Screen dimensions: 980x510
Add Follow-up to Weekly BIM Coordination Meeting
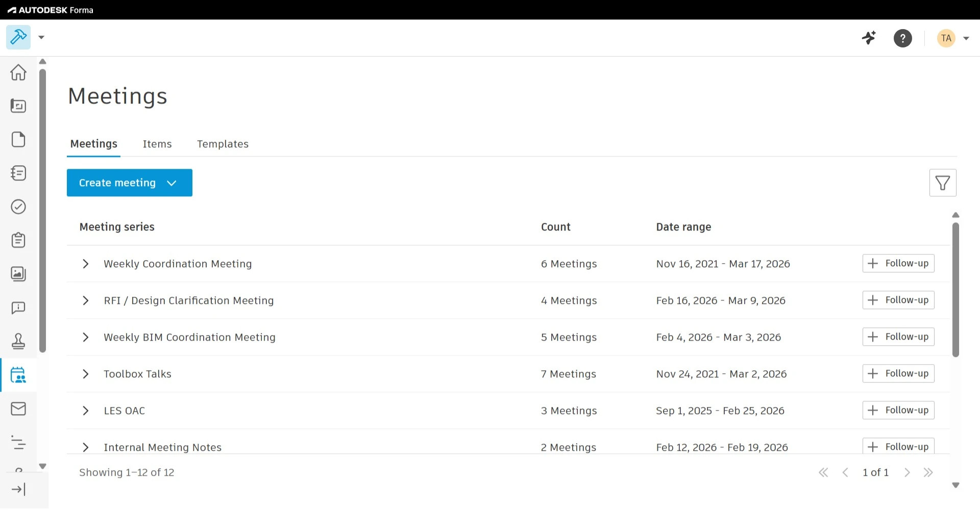(x=898, y=337)
